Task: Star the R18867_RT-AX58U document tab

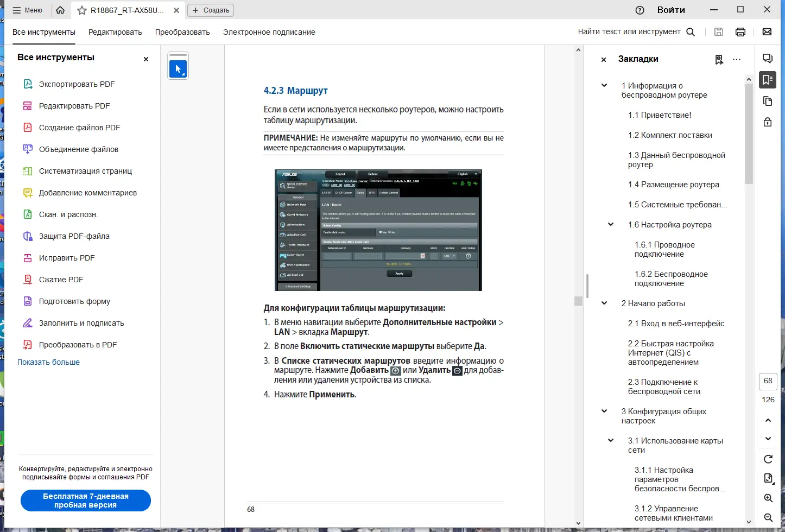Action: [82, 10]
